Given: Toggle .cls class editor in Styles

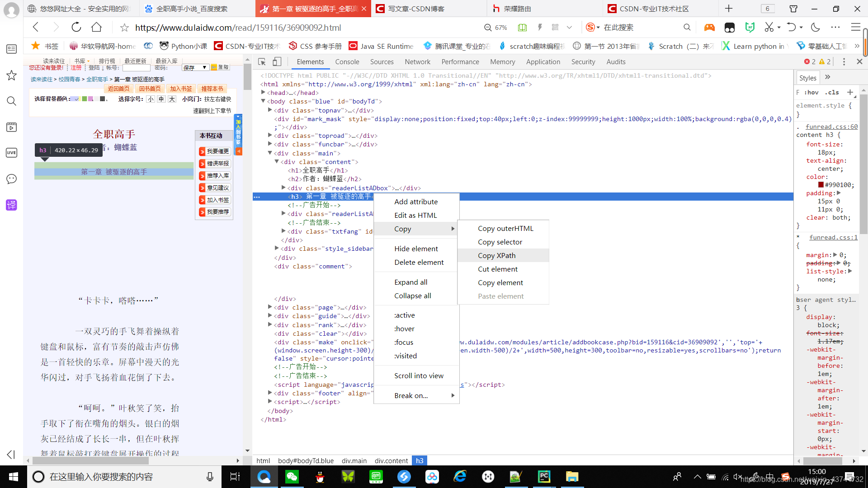Looking at the screenshot, I should [832, 92].
